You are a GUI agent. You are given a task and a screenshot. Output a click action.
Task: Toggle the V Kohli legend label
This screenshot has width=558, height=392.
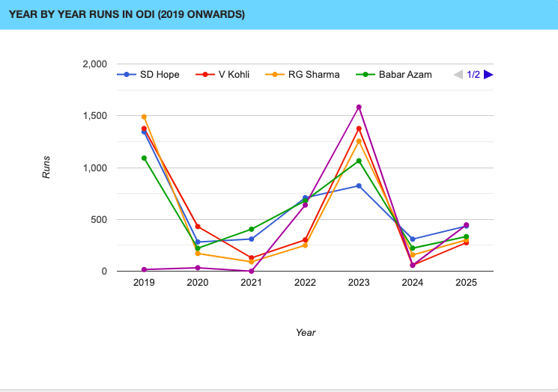(234, 74)
